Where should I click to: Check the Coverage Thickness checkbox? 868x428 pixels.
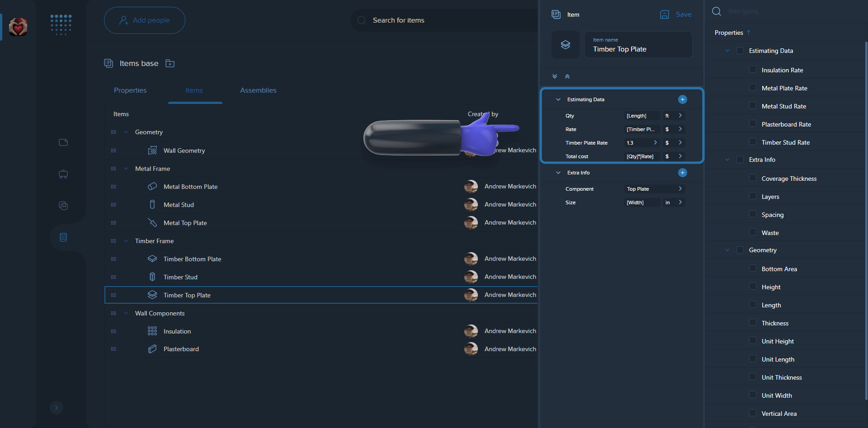click(x=753, y=178)
